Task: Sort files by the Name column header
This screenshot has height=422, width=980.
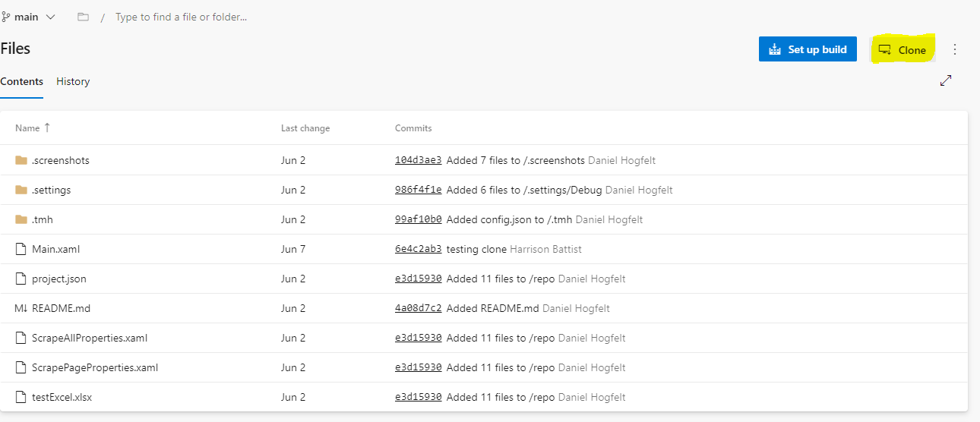Action: [x=33, y=128]
